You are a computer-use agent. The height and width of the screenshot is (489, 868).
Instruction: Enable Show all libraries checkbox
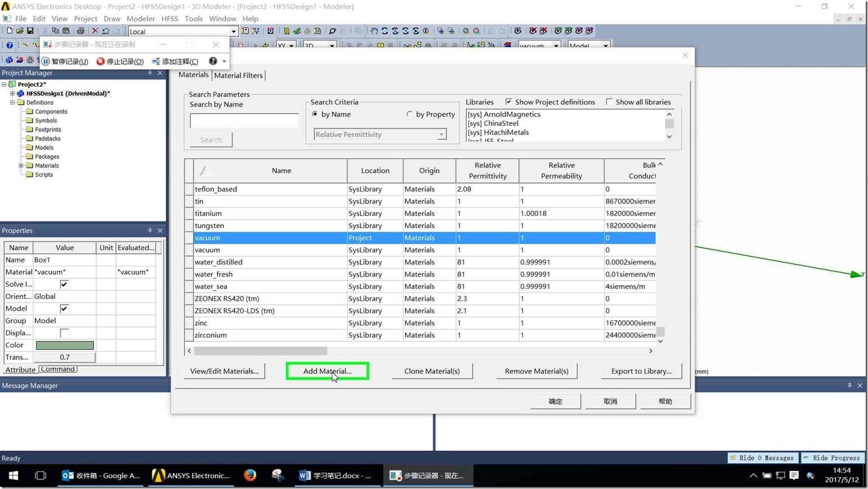tap(609, 102)
